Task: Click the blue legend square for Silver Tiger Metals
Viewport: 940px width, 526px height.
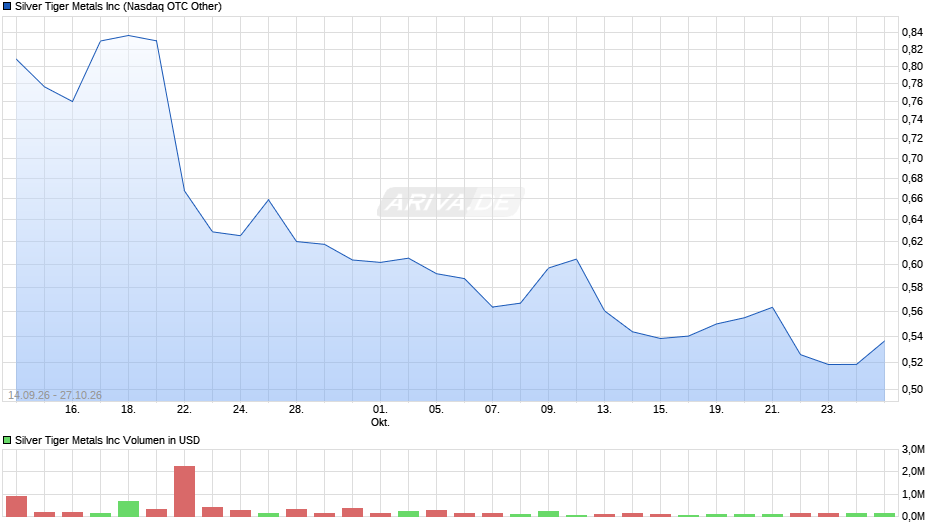Action: tap(7, 7)
